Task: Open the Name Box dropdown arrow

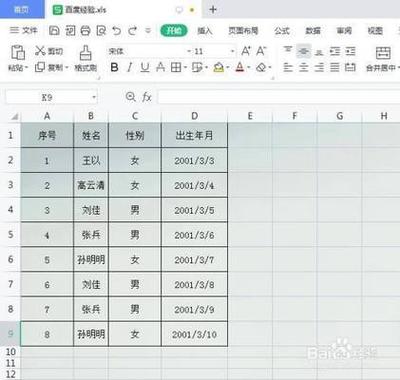Action: [x=94, y=97]
